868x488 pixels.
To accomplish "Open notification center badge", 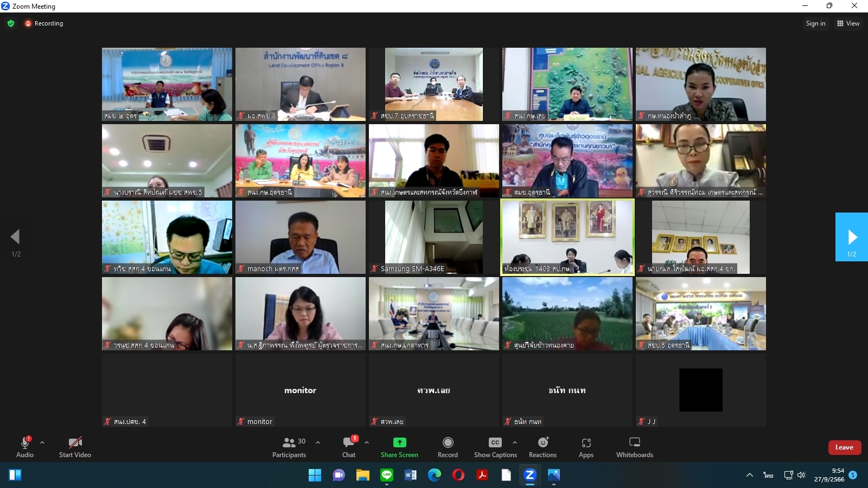I will pos(853,475).
